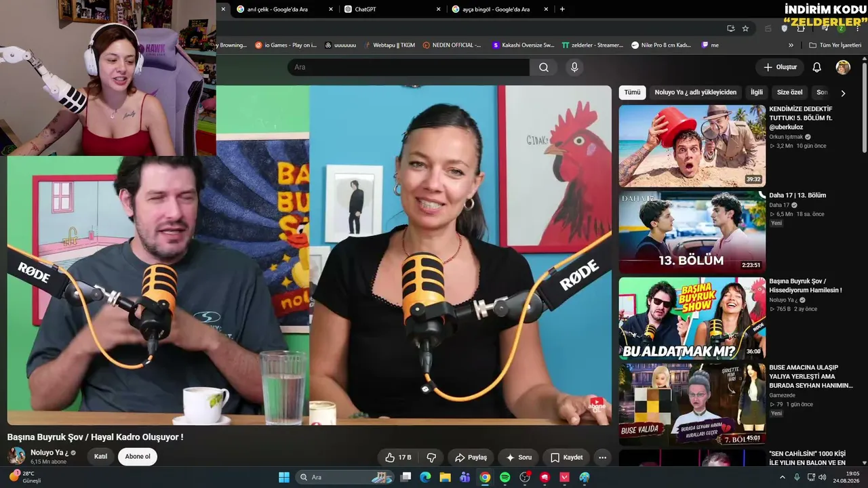Image resolution: width=868 pixels, height=488 pixels.
Task: Open the 'Daha 17 | 13. Bölüm' thumbnail
Action: pyautogui.click(x=692, y=232)
